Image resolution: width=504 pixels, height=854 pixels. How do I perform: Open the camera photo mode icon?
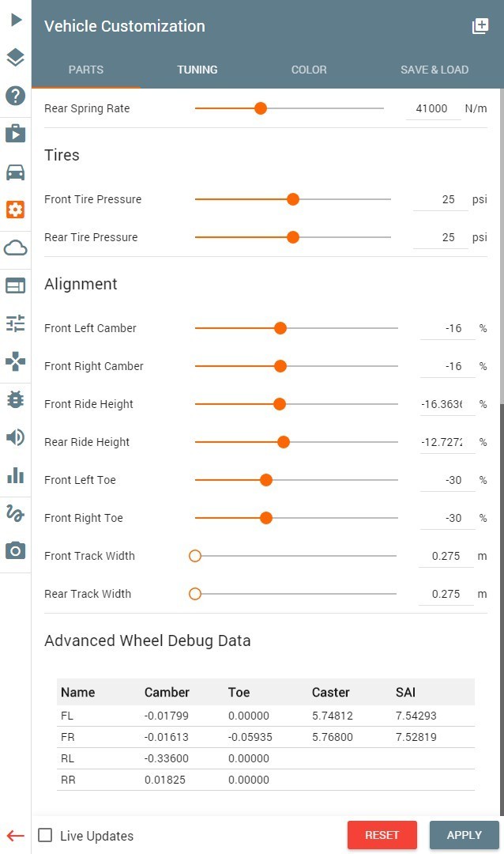(16, 550)
